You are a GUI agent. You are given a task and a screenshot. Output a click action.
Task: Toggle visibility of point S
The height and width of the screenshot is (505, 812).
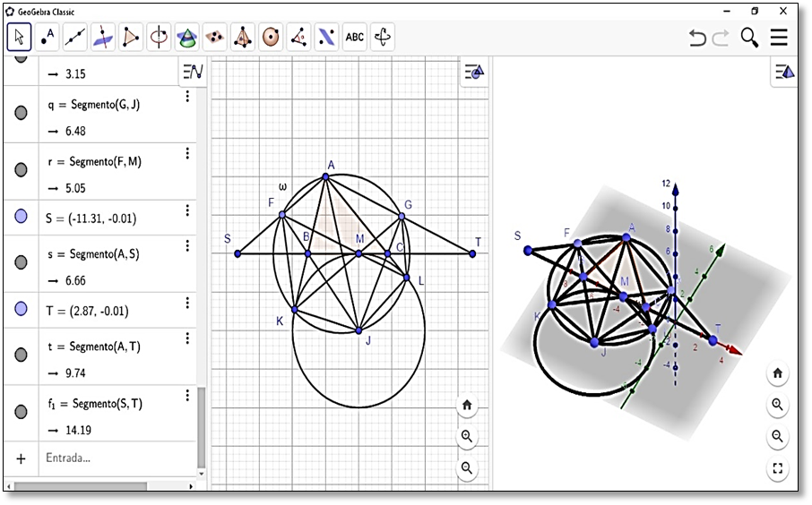(21, 217)
